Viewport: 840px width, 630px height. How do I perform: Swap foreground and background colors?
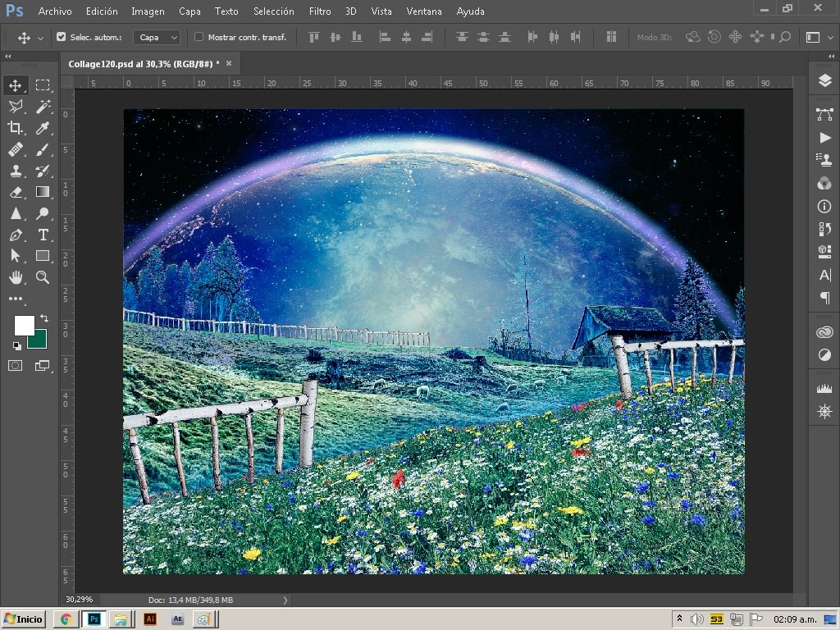pos(44,318)
